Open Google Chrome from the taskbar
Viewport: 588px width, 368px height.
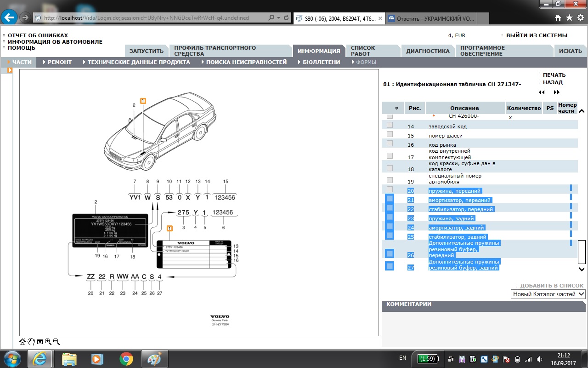point(126,358)
